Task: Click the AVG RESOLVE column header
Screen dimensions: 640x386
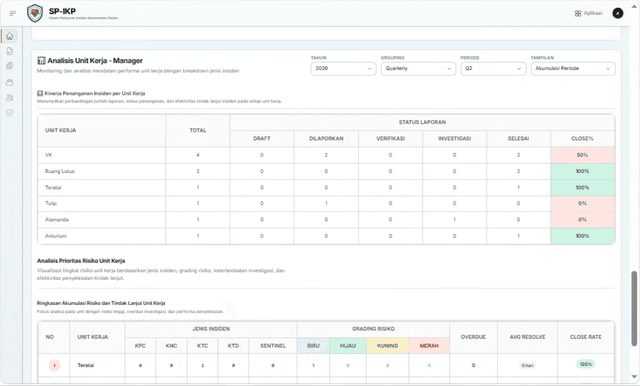Action: click(x=527, y=337)
